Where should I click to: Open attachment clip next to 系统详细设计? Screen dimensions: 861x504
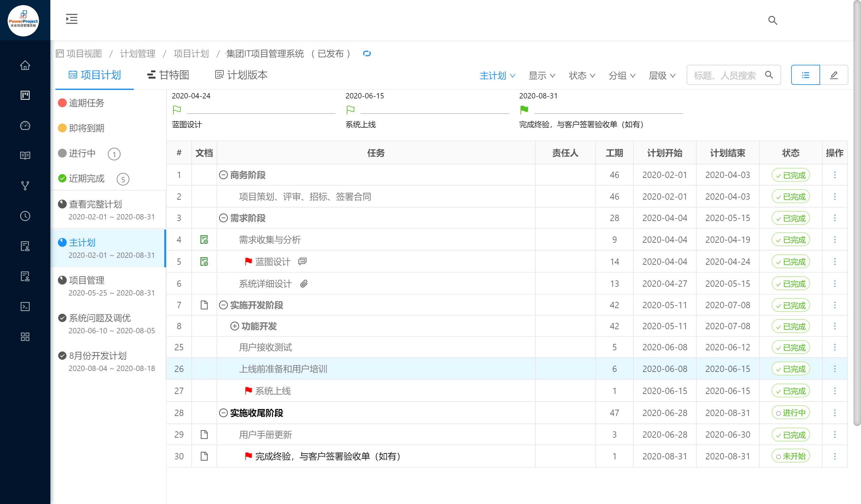(x=304, y=283)
